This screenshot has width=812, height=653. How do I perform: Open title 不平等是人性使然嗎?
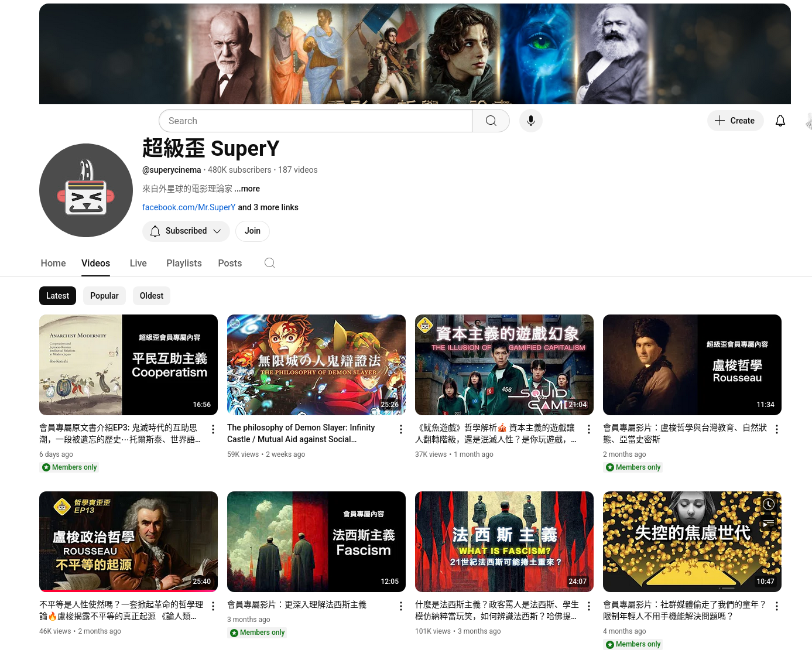pyautogui.click(x=121, y=610)
